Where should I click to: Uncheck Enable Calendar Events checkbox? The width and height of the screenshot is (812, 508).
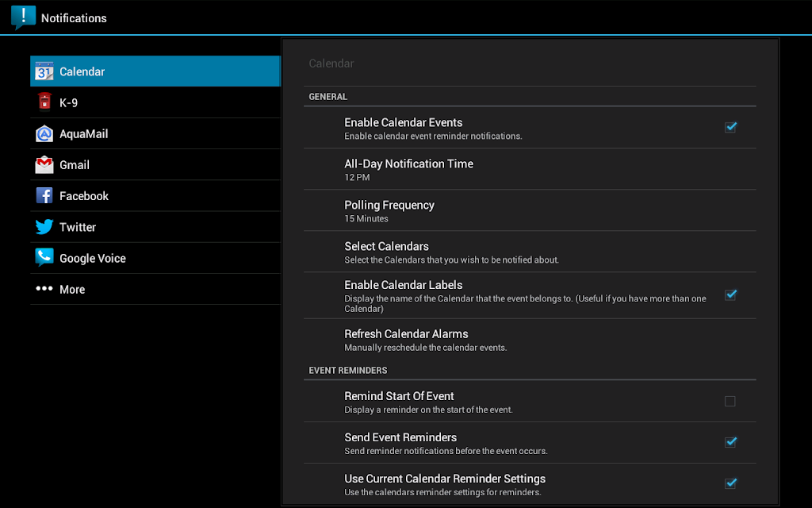pyautogui.click(x=730, y=128)
